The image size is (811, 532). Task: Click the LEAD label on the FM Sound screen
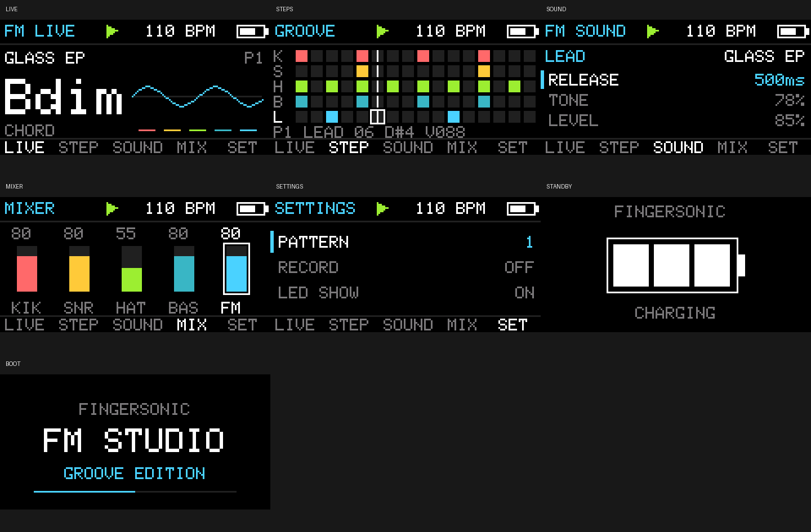tap(565, 56)
